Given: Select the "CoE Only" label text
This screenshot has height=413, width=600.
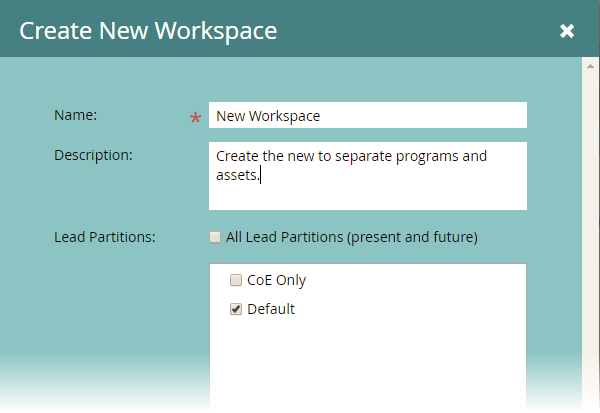Looking at the screenshot, I should tap(276, 281).
